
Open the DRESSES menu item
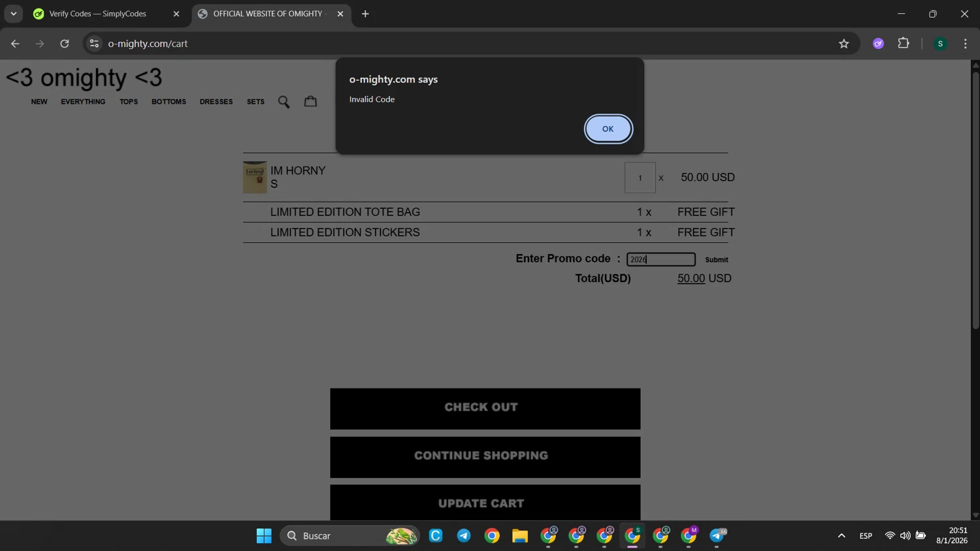pos(216,102)
